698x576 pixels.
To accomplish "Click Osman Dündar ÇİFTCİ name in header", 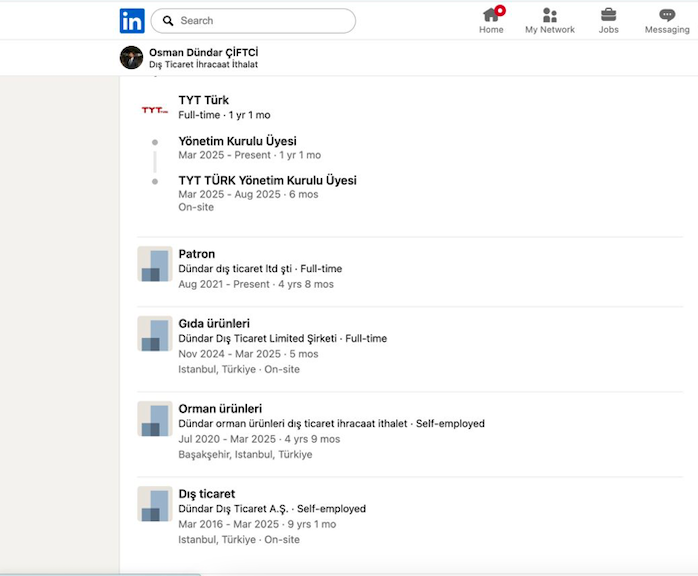I will click(x=203, y=52).
